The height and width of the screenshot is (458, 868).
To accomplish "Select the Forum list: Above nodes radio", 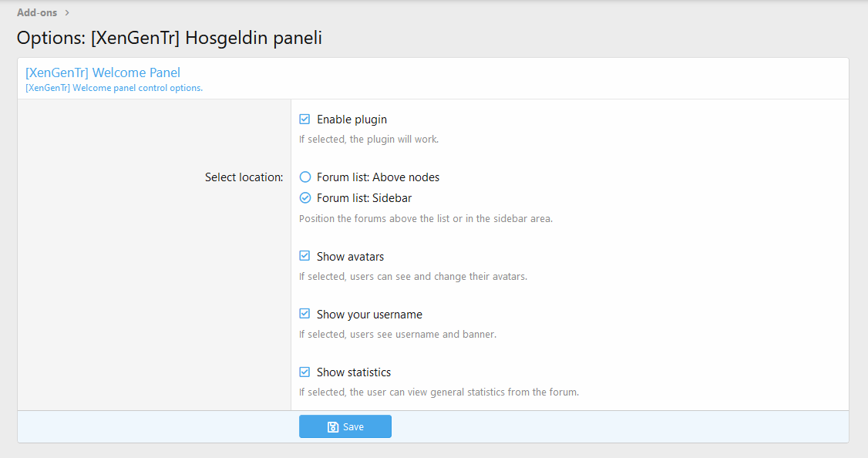I will pyautogui.click(x=304, y=177).
